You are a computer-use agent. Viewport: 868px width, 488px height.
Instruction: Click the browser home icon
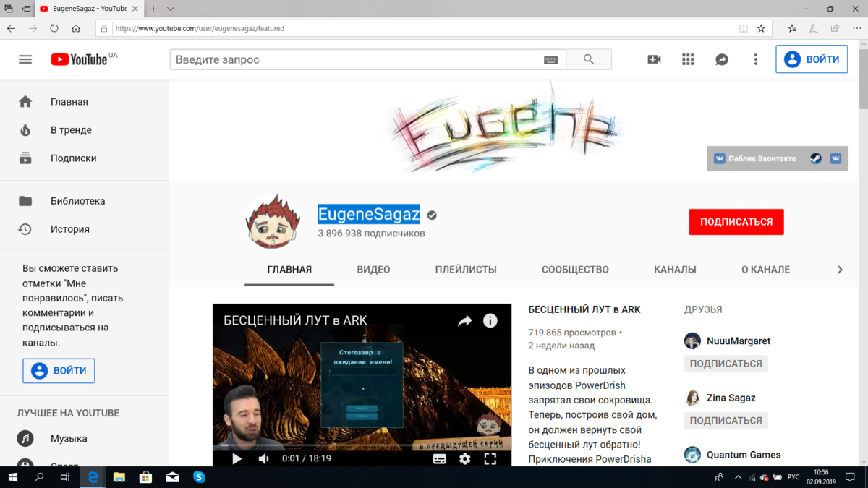click(76, 29)
